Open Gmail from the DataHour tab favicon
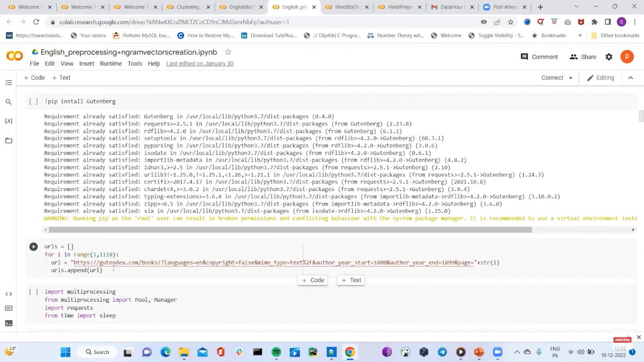The width and height of the screenshot is (644, 362). click(x=435, y=7)
